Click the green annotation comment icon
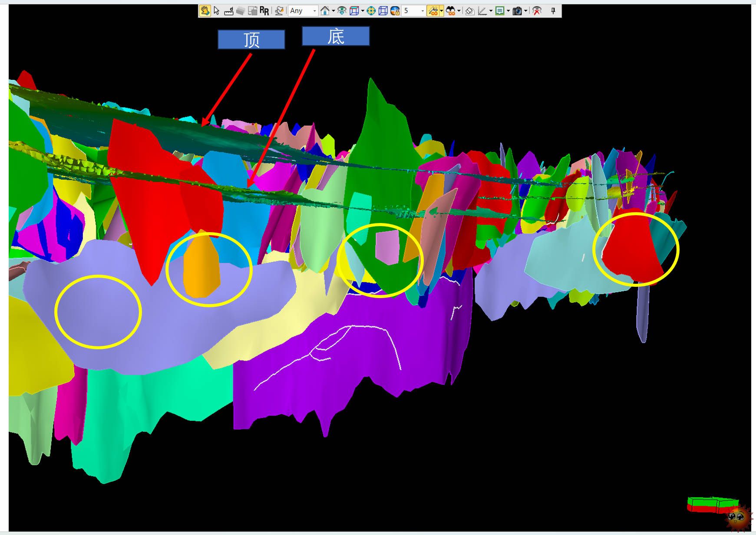Screen dimensions: 756x535 [500, 11]
